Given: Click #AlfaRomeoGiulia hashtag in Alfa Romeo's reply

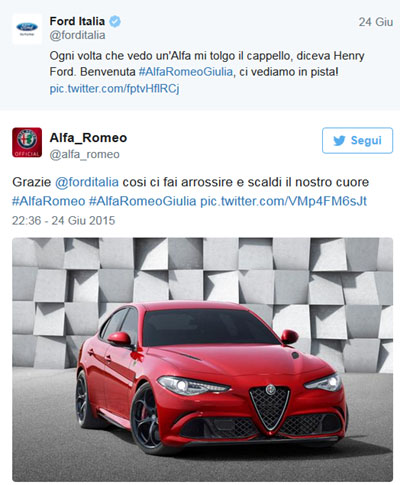Looking at the screenshot, I should point(143,201).
